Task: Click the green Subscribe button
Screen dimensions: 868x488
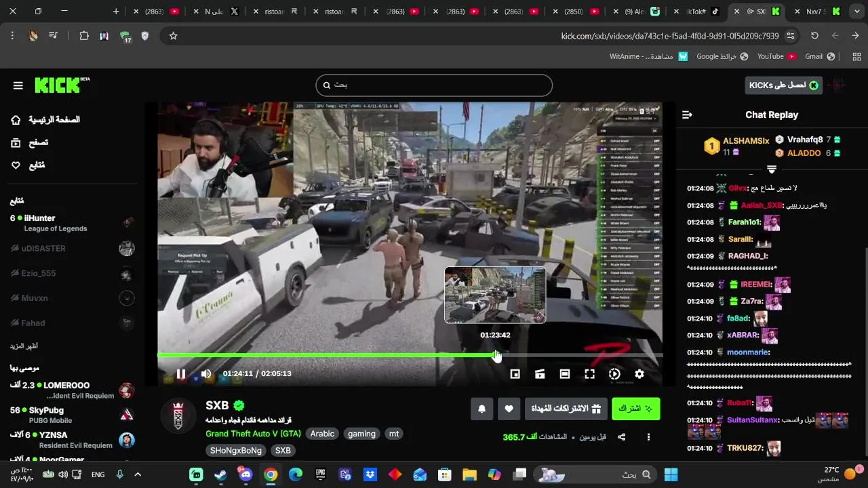Action: [636, 409]
